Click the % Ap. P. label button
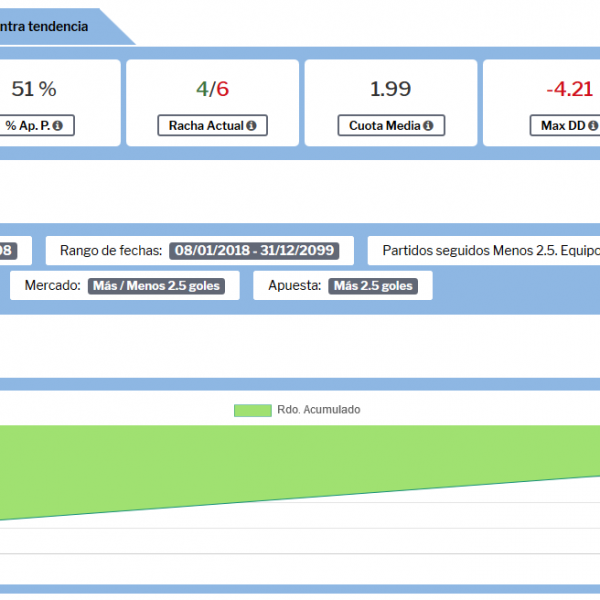 click(x=36, y=125)
